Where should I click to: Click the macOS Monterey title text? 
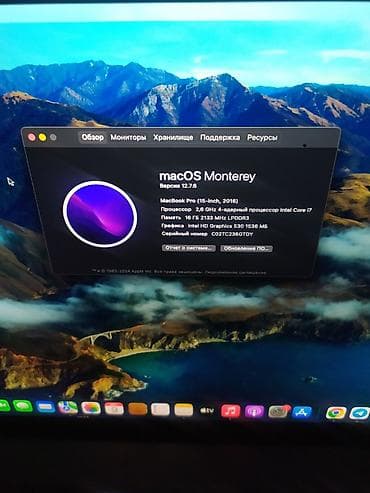coord(207,176)
